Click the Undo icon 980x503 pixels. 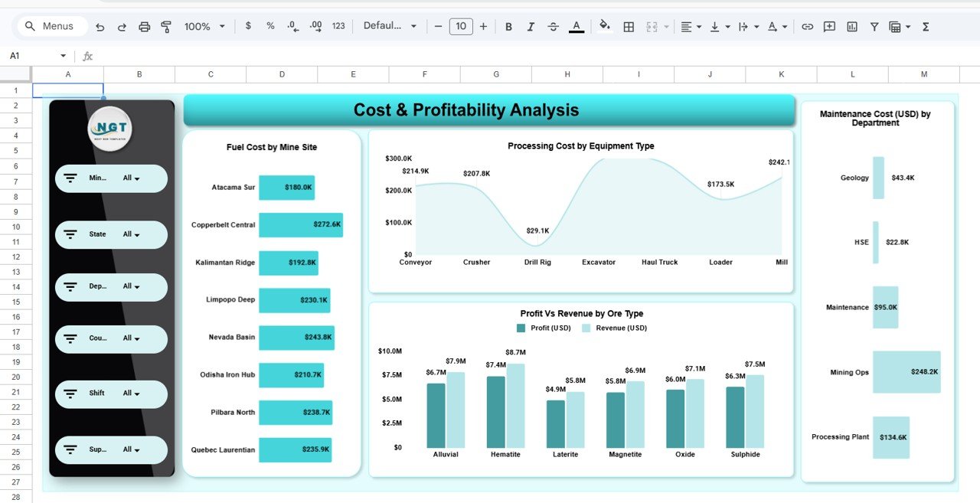pyautogui.click(x=100, y=27)
